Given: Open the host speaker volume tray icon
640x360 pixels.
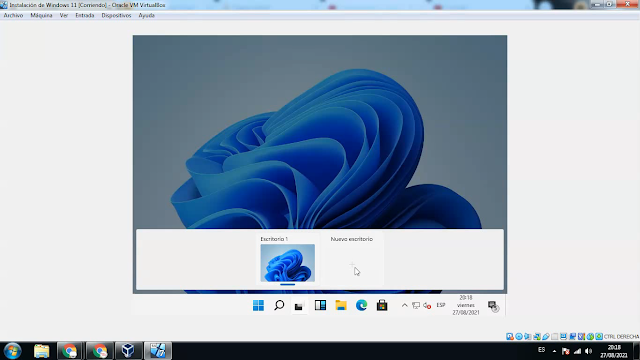Looking at the screenshot, I should pos(589,351).
